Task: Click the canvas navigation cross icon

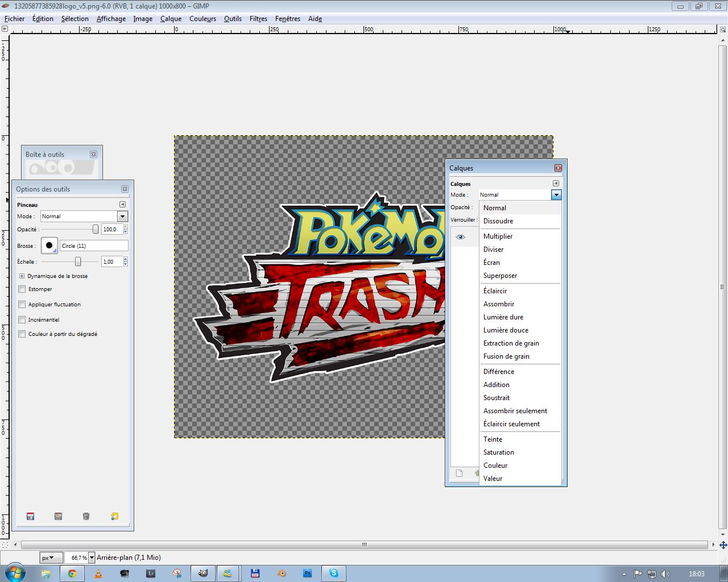Action: point(723,544)
